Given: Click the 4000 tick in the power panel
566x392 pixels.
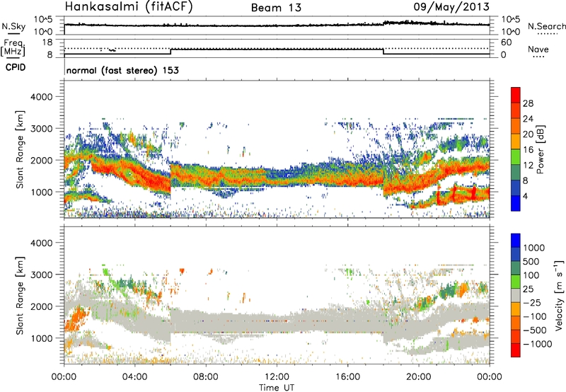Looking at the screenshot, I should tap(42, 97).
